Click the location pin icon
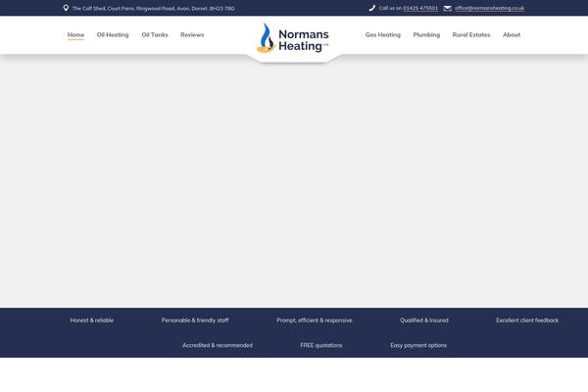588x392 pixels. pyautogui.click(x=66, y=8)
